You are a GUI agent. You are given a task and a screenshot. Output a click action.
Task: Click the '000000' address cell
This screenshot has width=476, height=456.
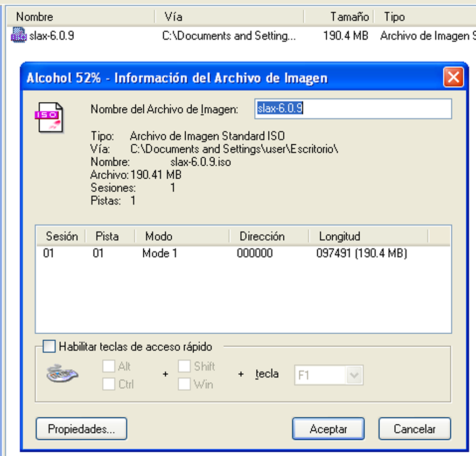255,253
